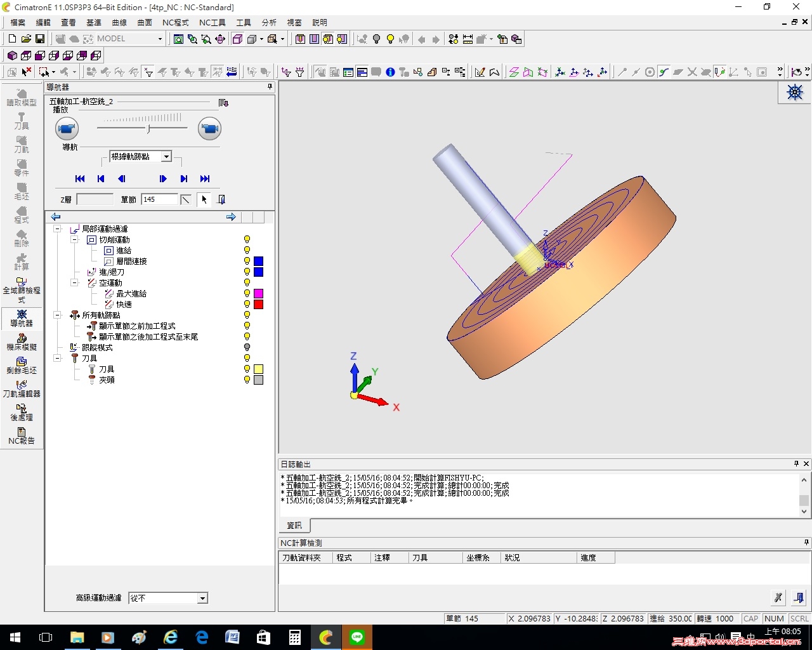This screenshot has height=650, width=812.
Task: Toggle visibility bulb for 層間連接
Action: point(247,262)
